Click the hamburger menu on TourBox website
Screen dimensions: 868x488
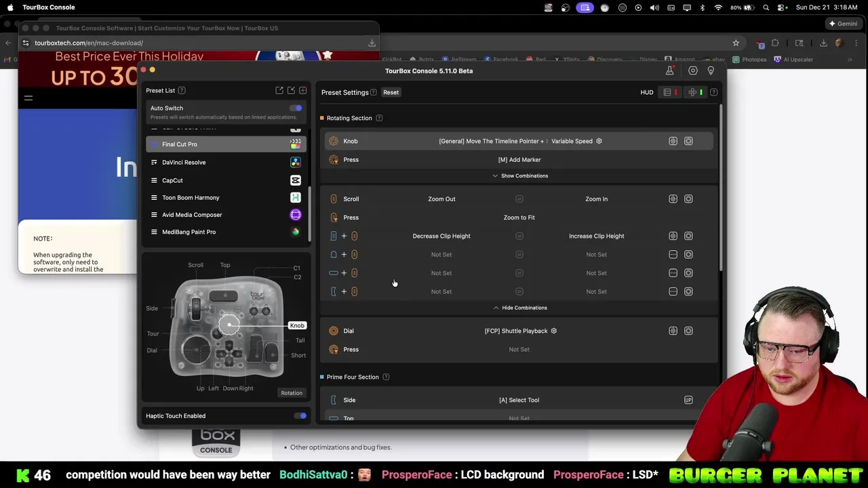point(28,98)
